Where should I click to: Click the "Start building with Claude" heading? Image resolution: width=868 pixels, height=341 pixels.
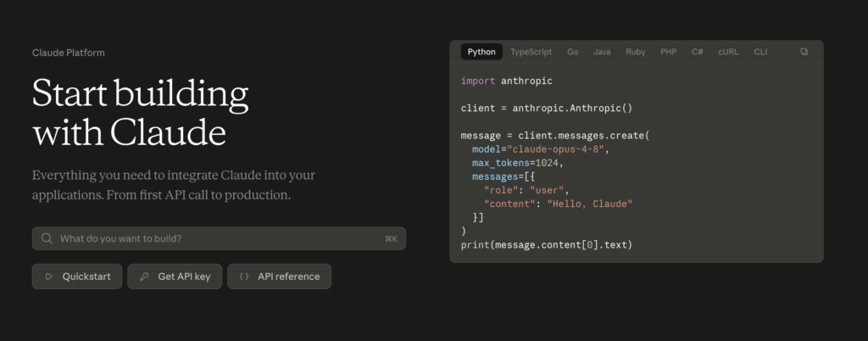click(140, 113)
